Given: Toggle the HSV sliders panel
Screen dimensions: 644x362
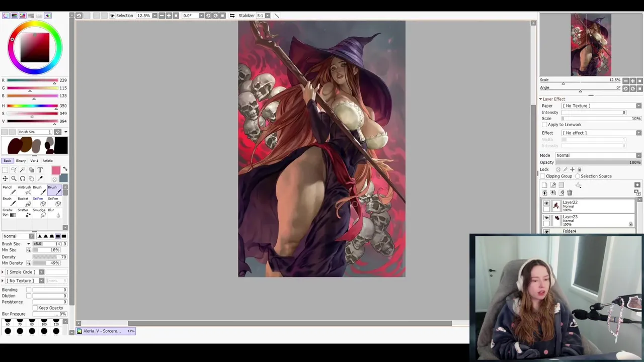Looking at the screenshot, I should pyautogui.click(x=22, y=16).
